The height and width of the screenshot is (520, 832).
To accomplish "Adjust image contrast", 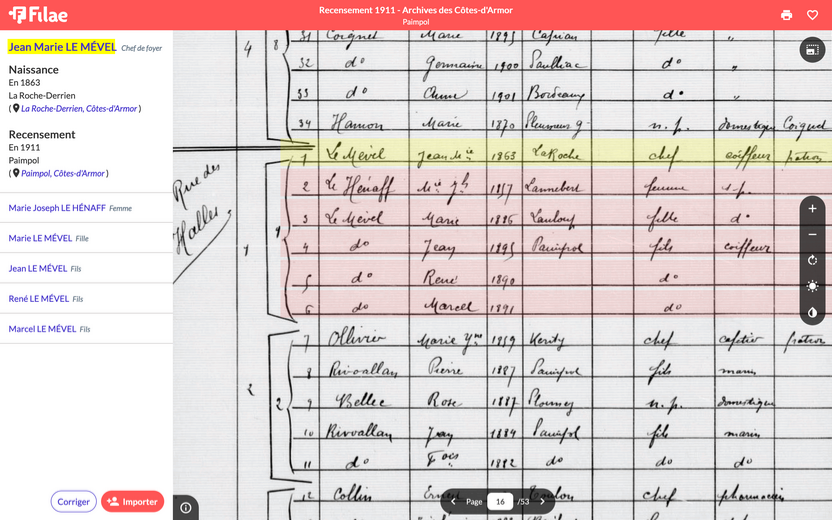I will [812, 313].
